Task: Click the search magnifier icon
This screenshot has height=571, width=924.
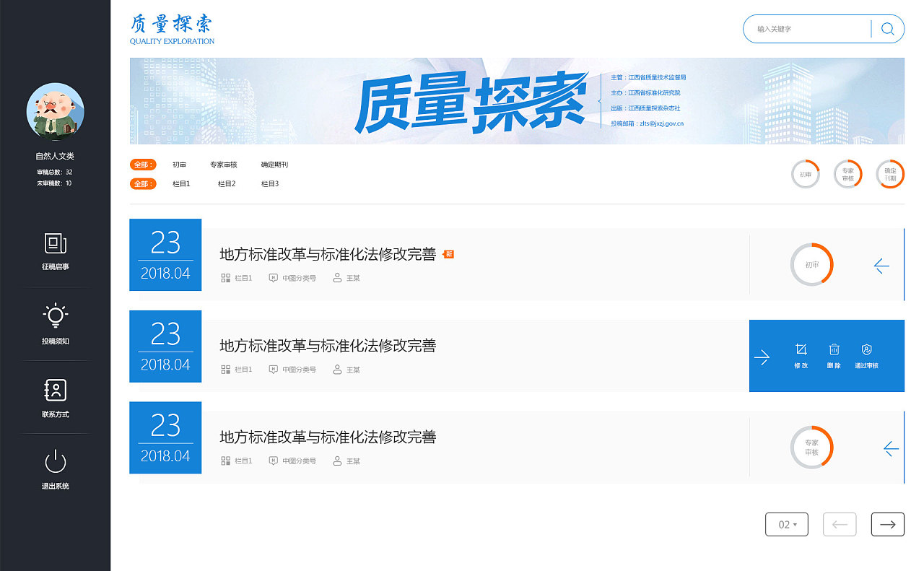Action: tap(888, 29)
